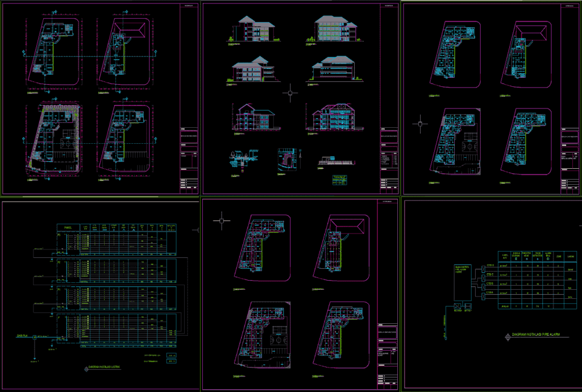Click the center crosshair on the elevations sheet
Viewport: 582px width, 392px height.
(290, 92)
